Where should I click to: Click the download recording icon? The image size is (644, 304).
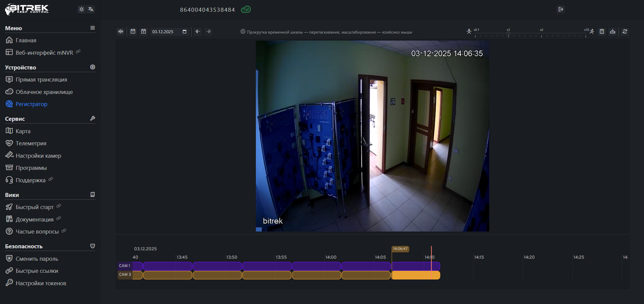coord(612,32)
